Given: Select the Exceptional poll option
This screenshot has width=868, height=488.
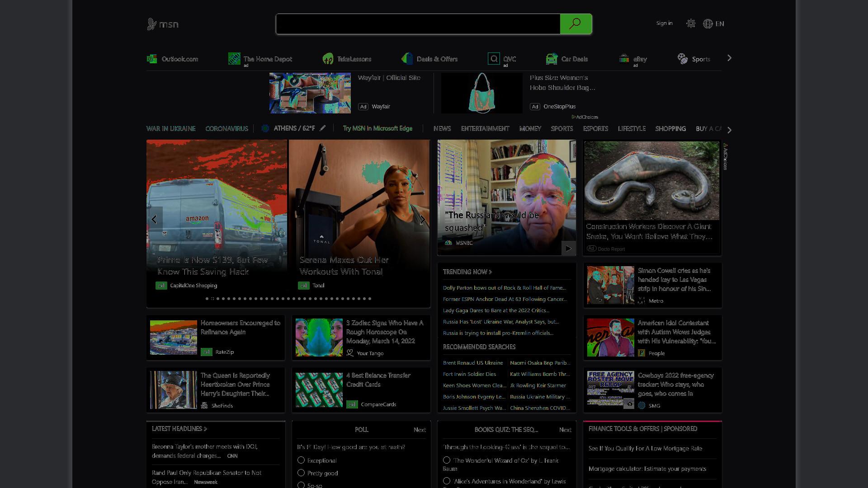Looking at the screenshot, I should (301, 460).
